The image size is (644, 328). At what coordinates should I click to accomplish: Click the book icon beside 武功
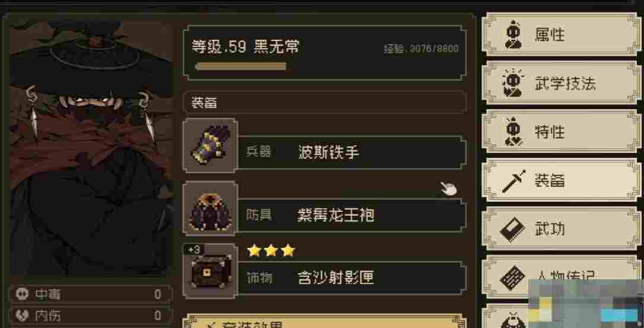pos(512,230)
